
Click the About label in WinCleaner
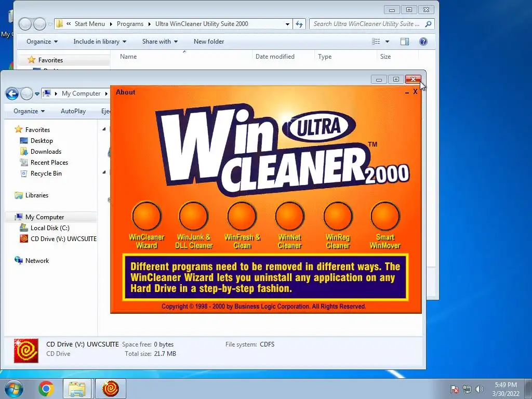tap(126, 92)
